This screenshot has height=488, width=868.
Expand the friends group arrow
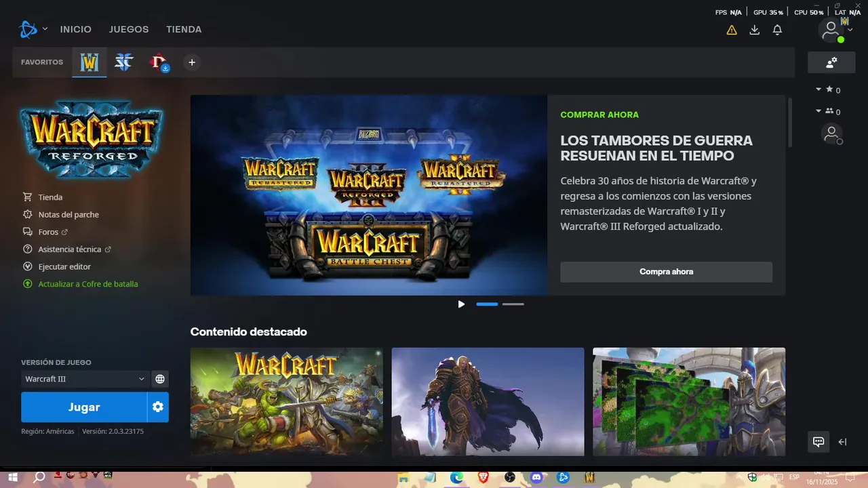pos(818,110)
